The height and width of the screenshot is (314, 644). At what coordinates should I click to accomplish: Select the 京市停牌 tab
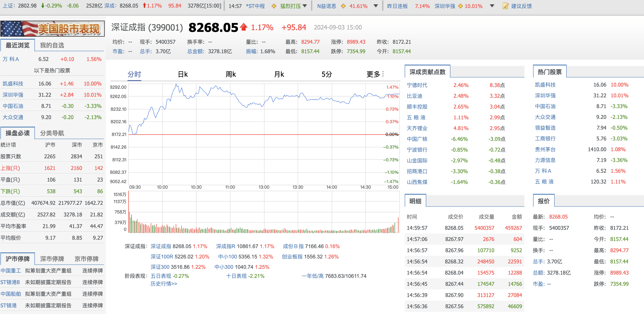[87, 259]
